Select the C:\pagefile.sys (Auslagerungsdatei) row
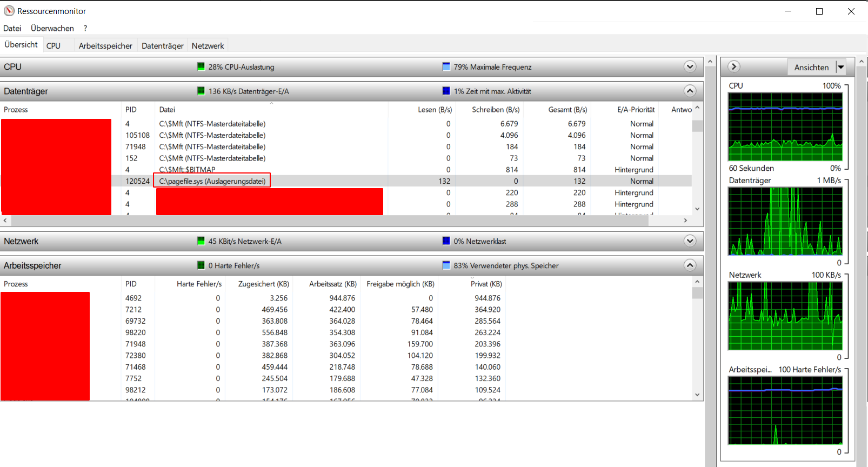 [x=346, y=181]
